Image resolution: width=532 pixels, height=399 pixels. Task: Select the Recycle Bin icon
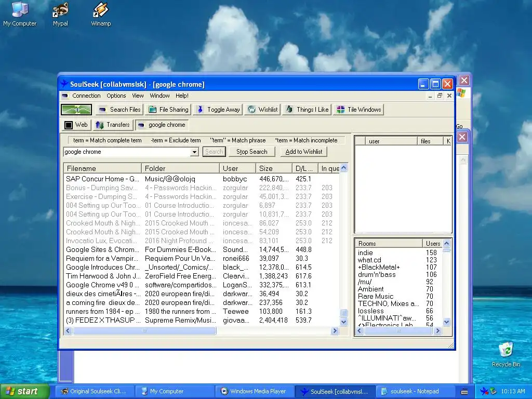click(x=506, y=354)
